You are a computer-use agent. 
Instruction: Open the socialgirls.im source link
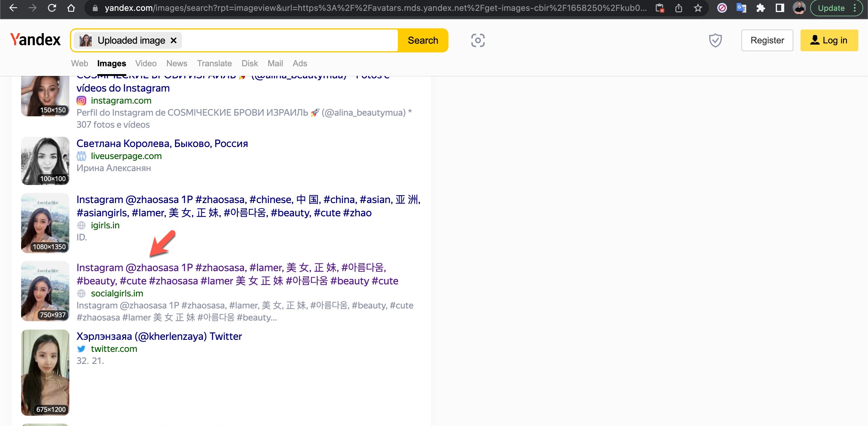117,293
